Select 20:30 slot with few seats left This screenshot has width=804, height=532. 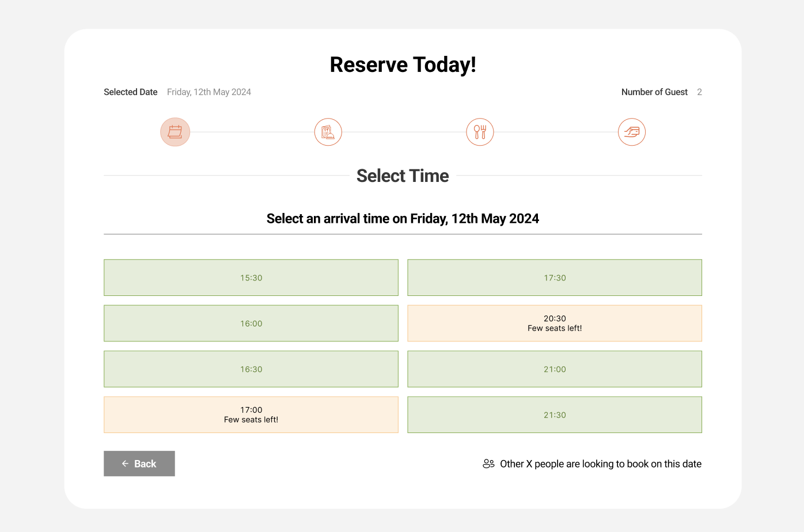[x=555, y=323]
